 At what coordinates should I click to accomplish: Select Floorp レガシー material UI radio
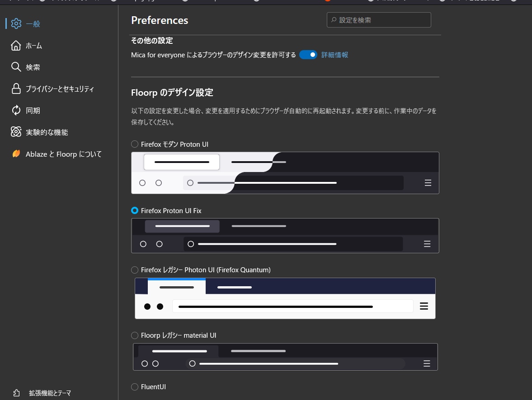pos(135,335)
